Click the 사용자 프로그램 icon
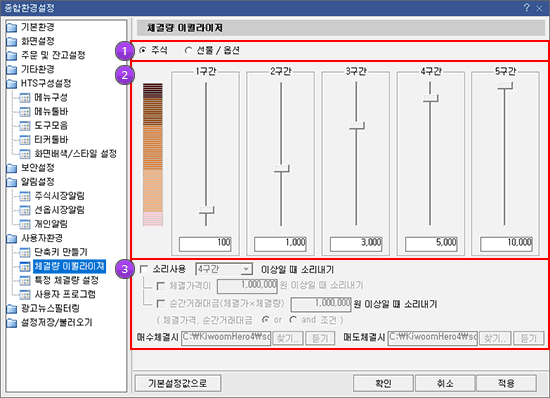Viewport: 550px width, 398px height. [25, 294]
